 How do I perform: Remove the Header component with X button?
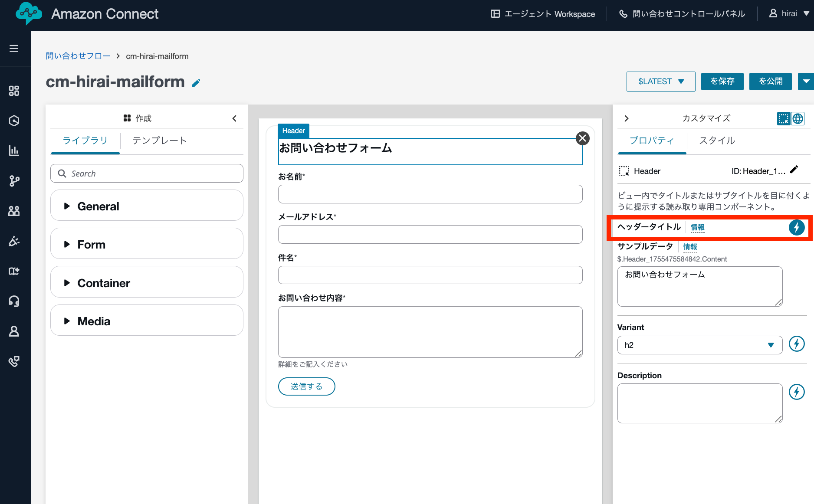[x=582, y=138]
